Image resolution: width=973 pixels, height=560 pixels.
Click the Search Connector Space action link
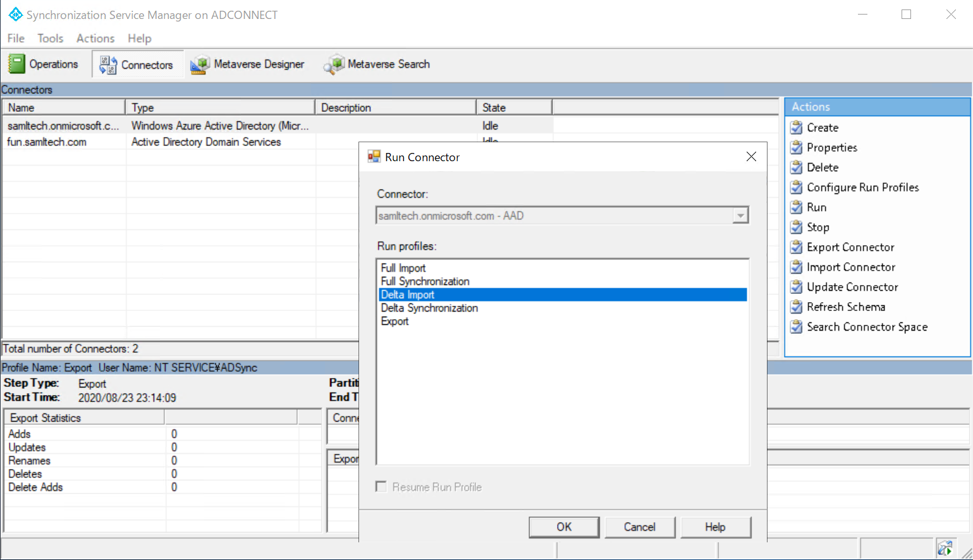pyautogui.click(x=867, y=327)
